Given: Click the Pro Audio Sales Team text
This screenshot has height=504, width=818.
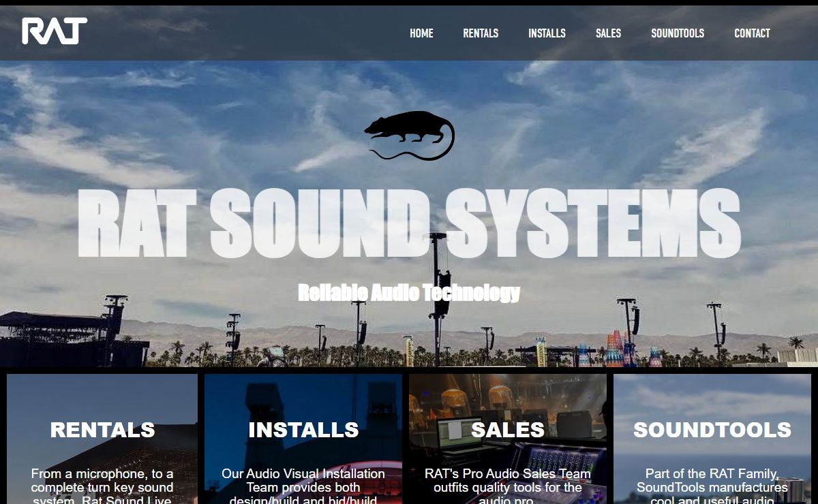Looking at the screenshot, I should click(508, 487).
